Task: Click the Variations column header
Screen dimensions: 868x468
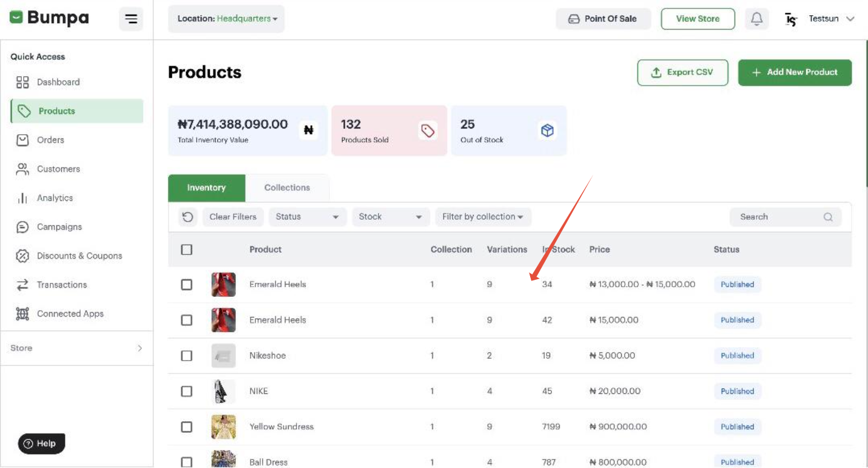Action: pos(507,249)
